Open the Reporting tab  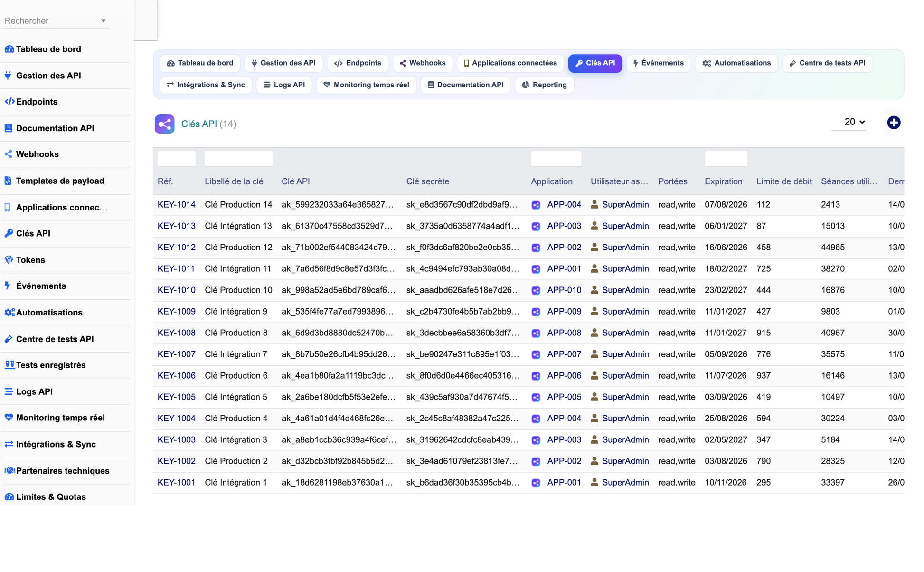pos(544,85)
